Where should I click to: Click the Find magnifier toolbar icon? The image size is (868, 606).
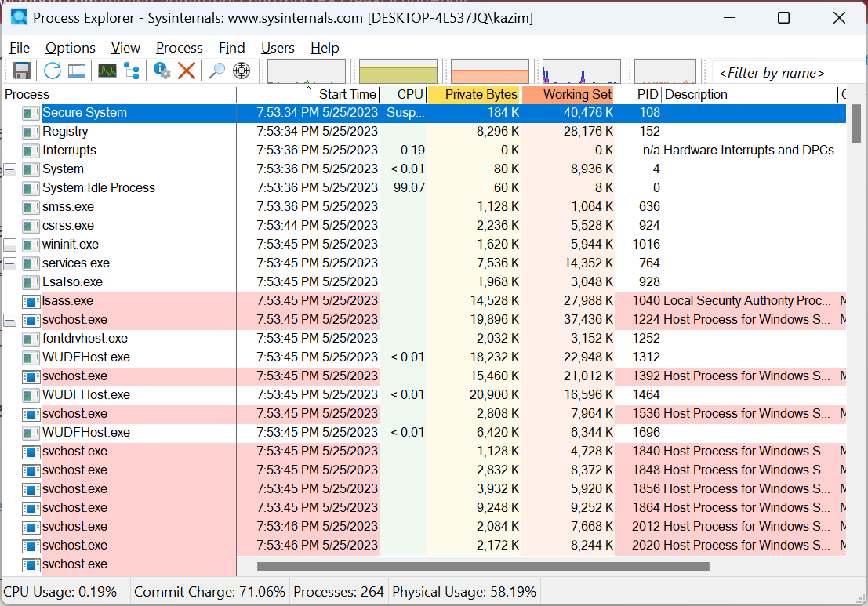coord(216,71)
